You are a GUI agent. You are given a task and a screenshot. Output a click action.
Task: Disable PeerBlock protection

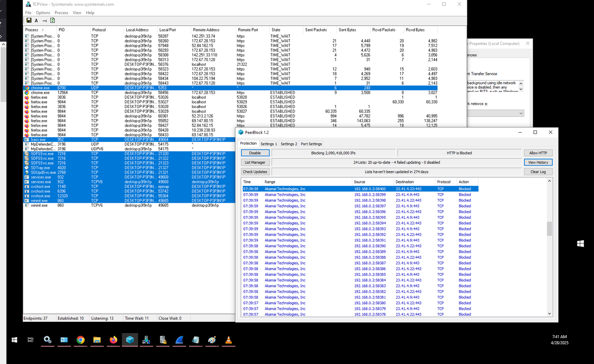pos(255,153)
